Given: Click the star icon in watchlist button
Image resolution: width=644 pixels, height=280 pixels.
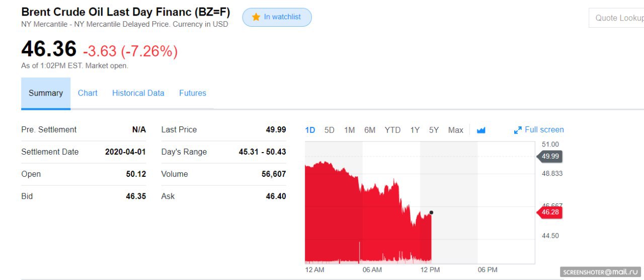Looking at the screenshot, I should [256, 17].
